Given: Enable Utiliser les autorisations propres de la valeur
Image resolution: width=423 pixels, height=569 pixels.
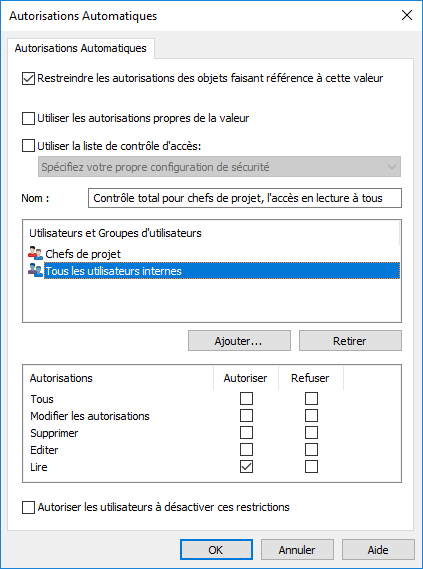Looking at the screenshot, I should (28, 118).
